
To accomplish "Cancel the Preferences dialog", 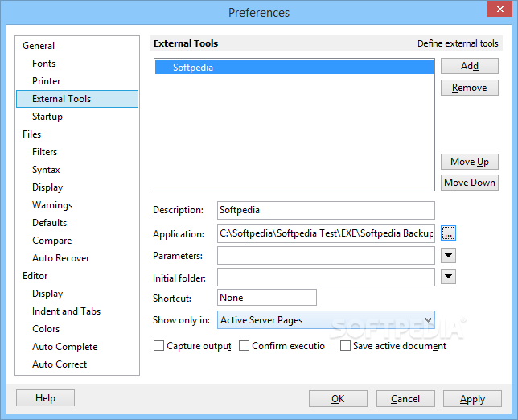I will (x=405, y=399).
